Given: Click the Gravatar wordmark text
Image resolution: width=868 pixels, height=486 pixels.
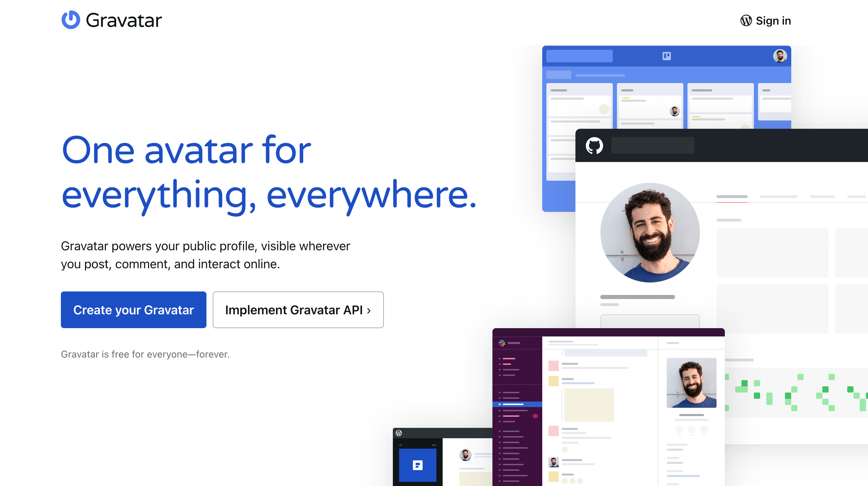Looking at the screenshot, I should (x=124, y=20).
